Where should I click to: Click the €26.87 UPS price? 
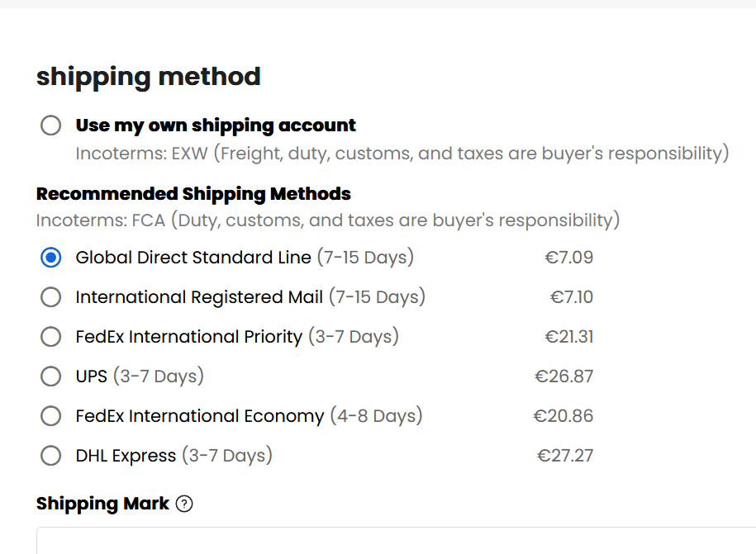[x=563, y=376]
